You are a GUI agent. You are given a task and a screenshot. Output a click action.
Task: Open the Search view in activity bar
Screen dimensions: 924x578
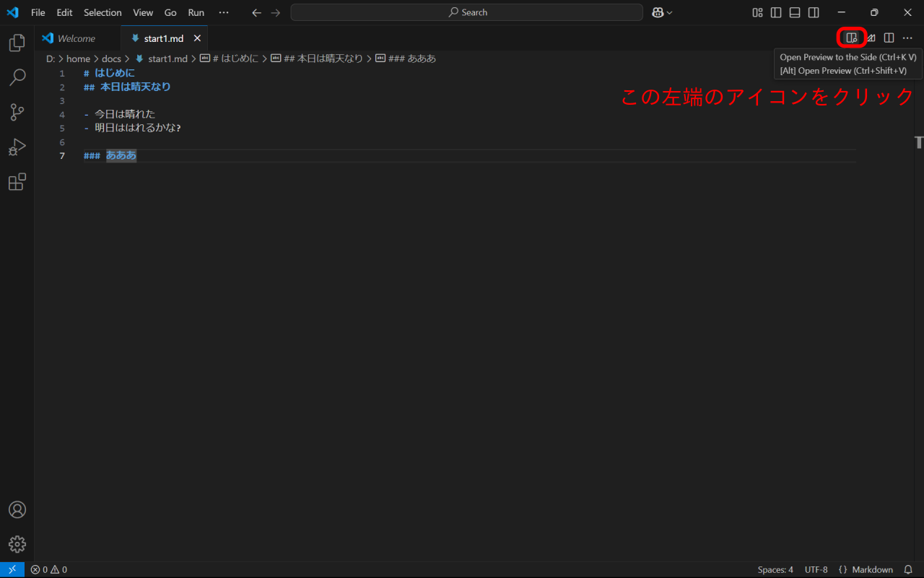click(x=17, y=77)
